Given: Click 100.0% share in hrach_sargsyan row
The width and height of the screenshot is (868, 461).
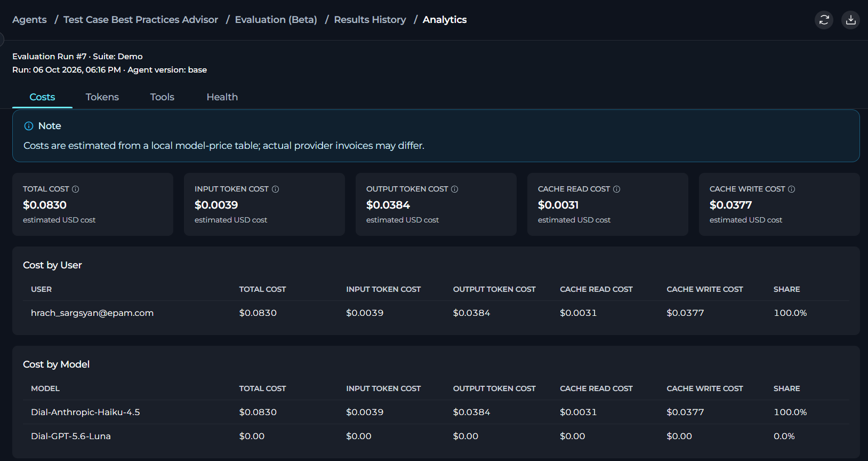Looking at the screenshot, I should (x=790, y=313).
